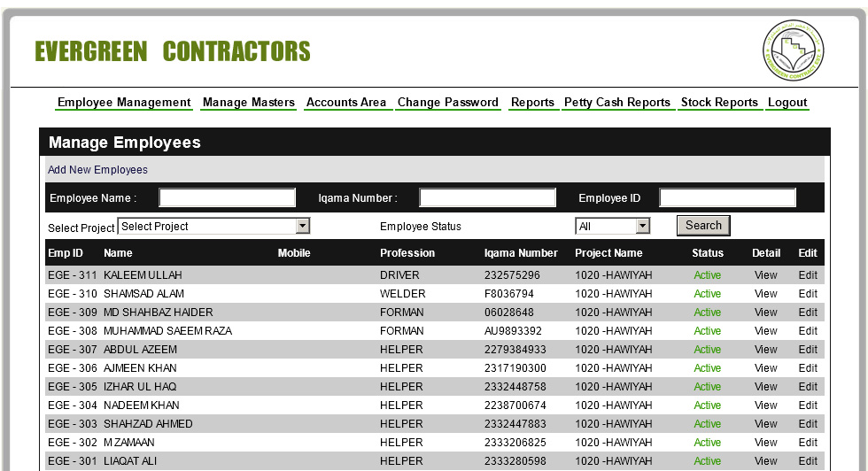Click Active status for KALEEM ULLAH

(708, 275)
